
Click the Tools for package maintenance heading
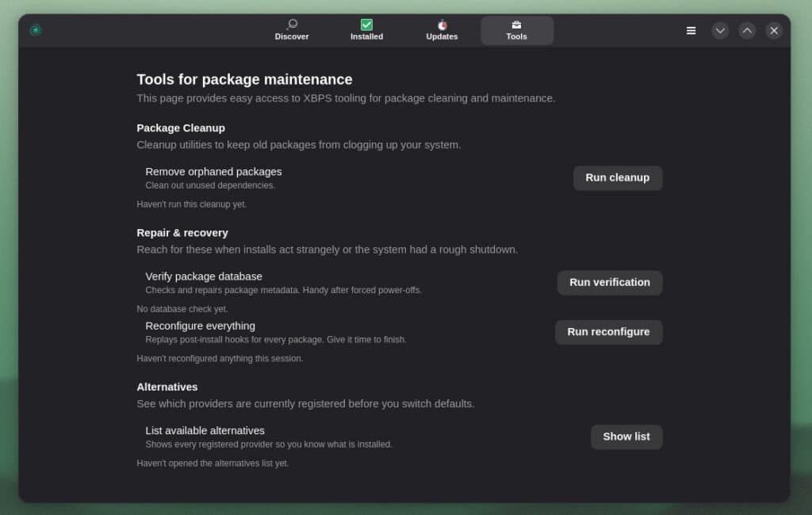[x=244, y=79]
